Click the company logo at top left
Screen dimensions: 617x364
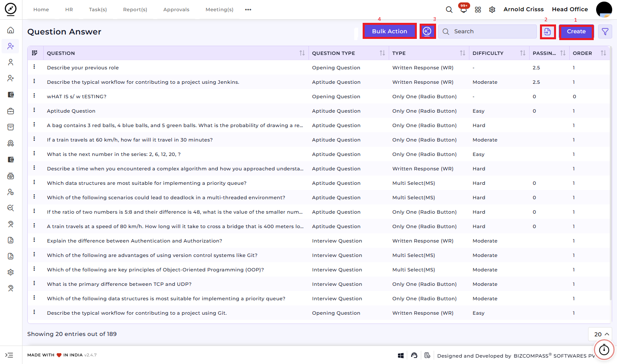pos(11,9)
